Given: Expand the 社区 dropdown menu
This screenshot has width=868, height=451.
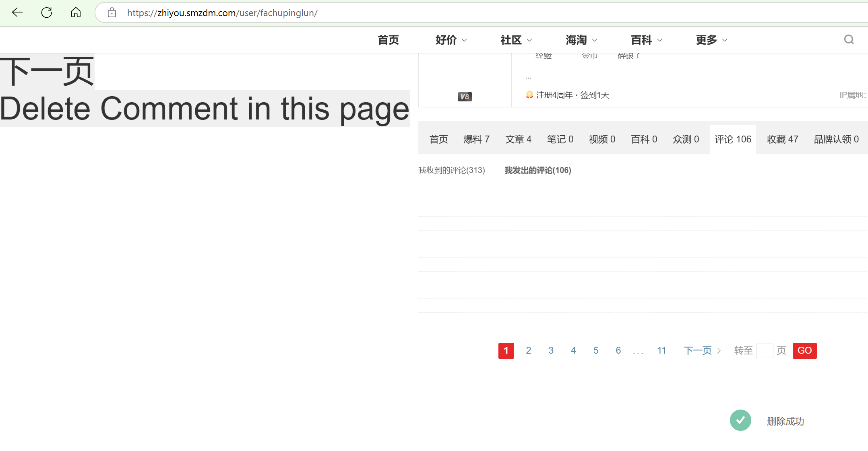Looking at the screenshot, I should tap(516, 40).
